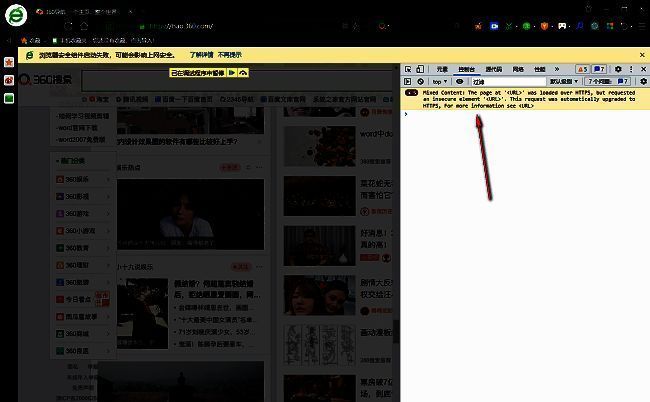Toggle the device toolbar in DevTools

pyautogui.click(x=420, y=69)
